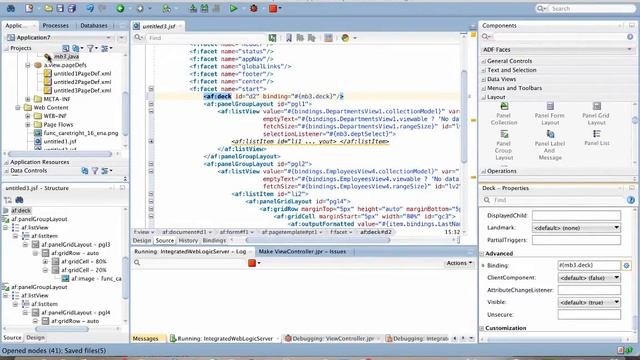This screenshot has width=640, height=360.
Task: Switch to editor Design tab
Action: point(142,240)
